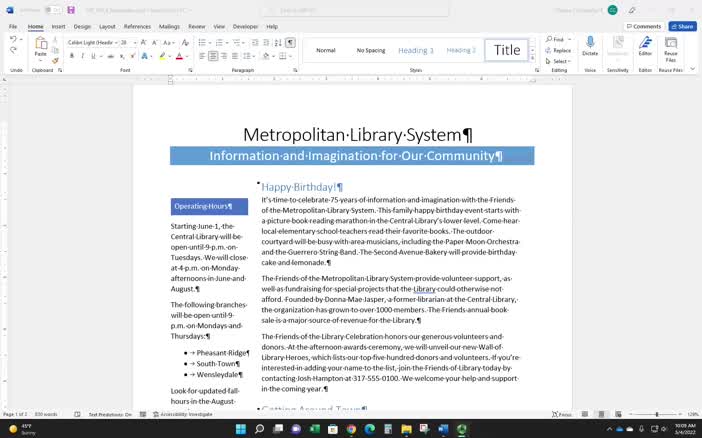Switch to the References tab

(x=137, y=27)
